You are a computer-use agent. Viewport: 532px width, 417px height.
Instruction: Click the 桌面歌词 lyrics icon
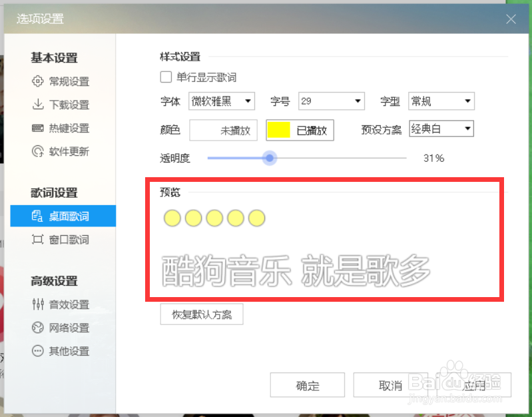[37, 216]
